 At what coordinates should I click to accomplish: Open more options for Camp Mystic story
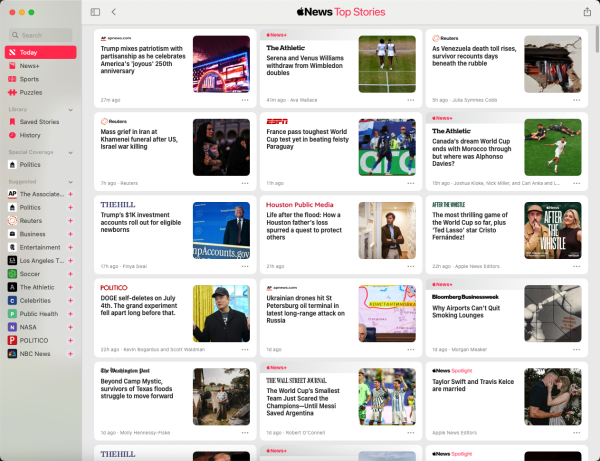click(x=245, y=433)
